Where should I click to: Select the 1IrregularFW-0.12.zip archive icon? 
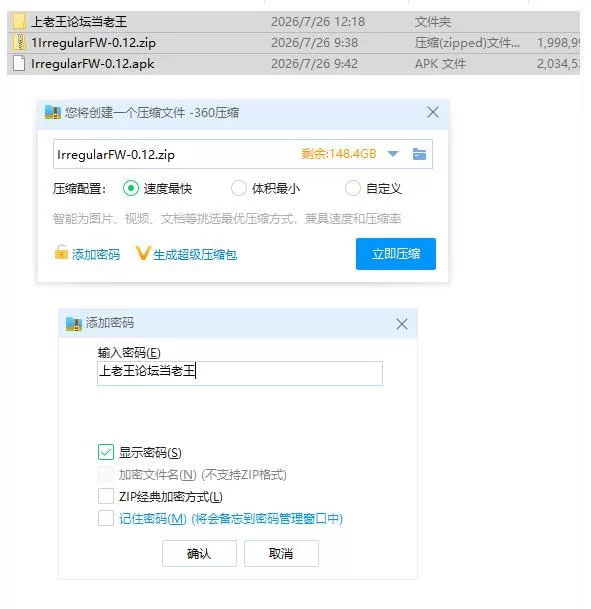click(x=19, y=42)
